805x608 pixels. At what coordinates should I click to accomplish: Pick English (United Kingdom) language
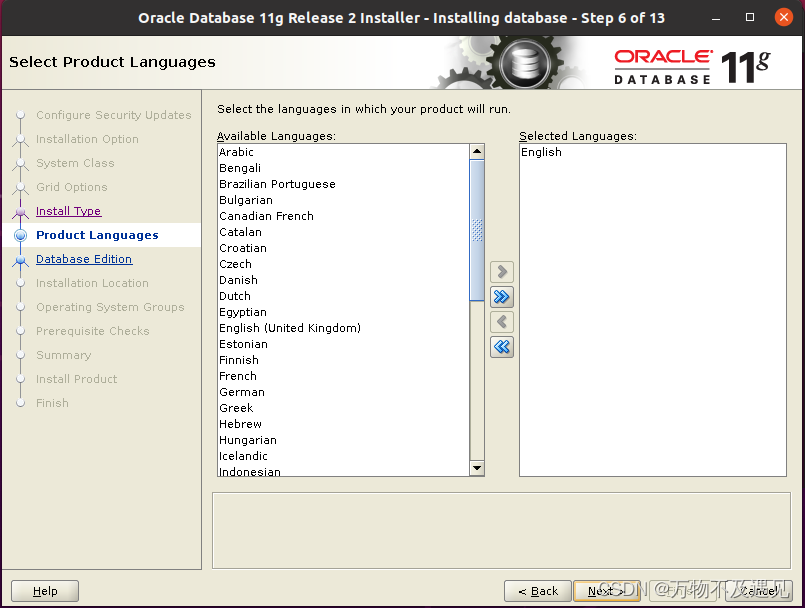290,328
